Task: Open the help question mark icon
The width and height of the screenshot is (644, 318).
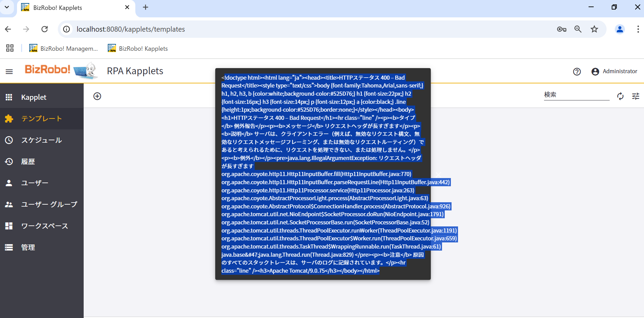Action: tap(577, 71)
